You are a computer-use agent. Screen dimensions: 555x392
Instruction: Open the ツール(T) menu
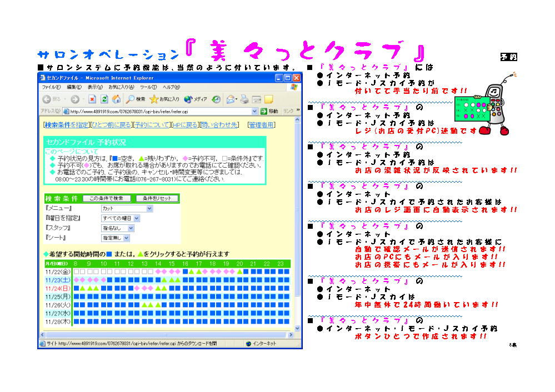click(149, 87)
